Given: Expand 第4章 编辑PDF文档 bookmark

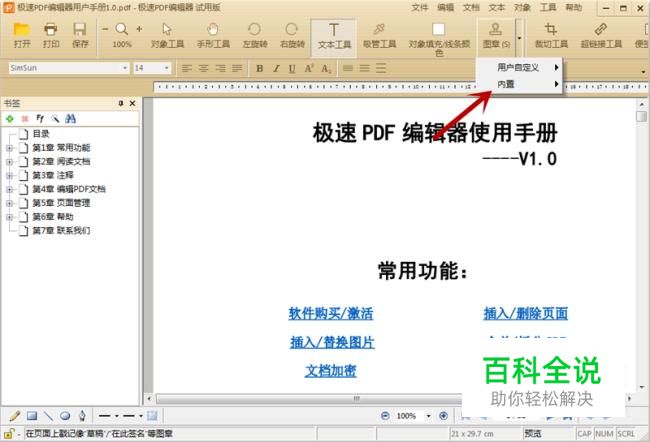Looking at the screenshot, I should tap(10, 189).
